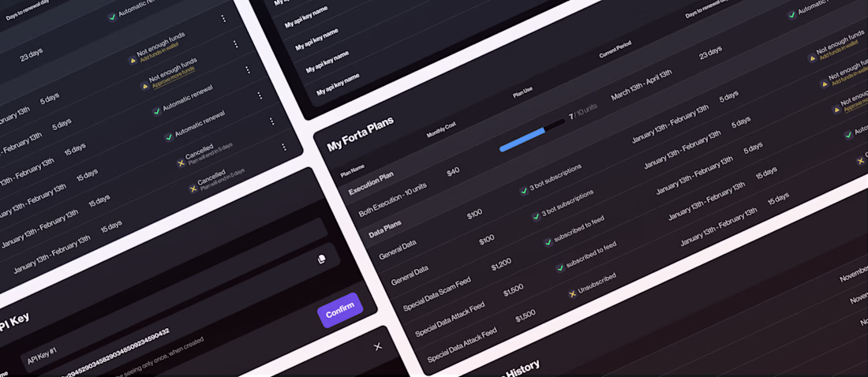Select the last My api key name row

tap(339, 84)
